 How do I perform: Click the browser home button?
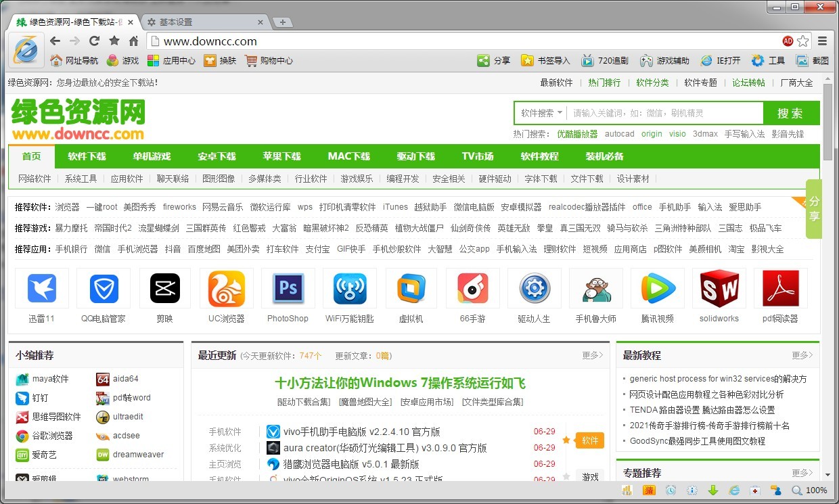(x=134, y=41)
